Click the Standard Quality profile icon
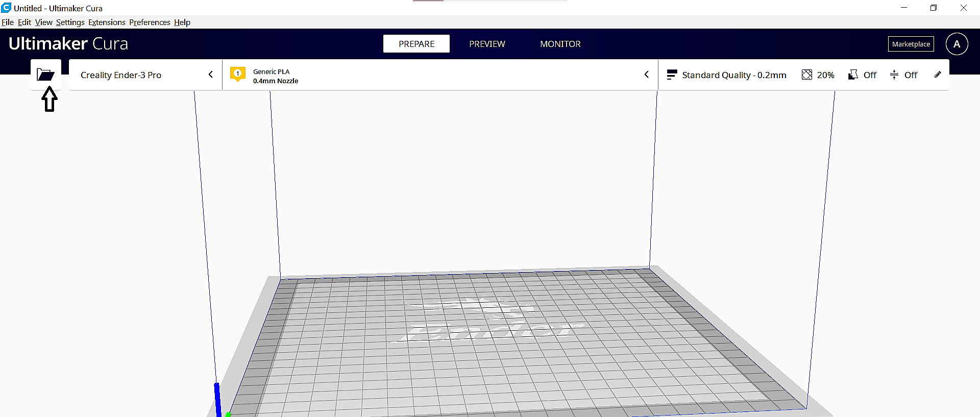This screenshot has width=980, height=417. 672,75
